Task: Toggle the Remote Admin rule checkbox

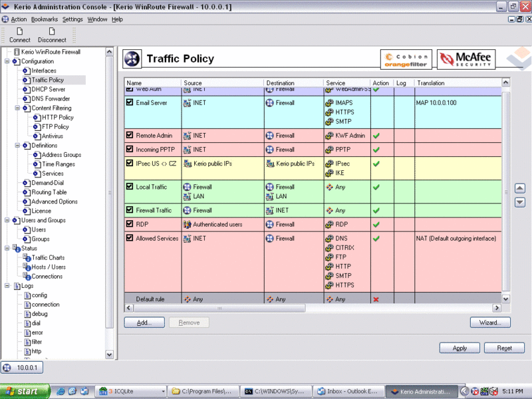Action: point(129,135)
